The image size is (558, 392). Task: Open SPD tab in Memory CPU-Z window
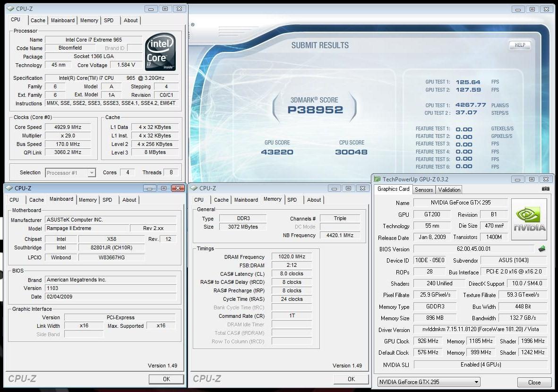[292, 200]
